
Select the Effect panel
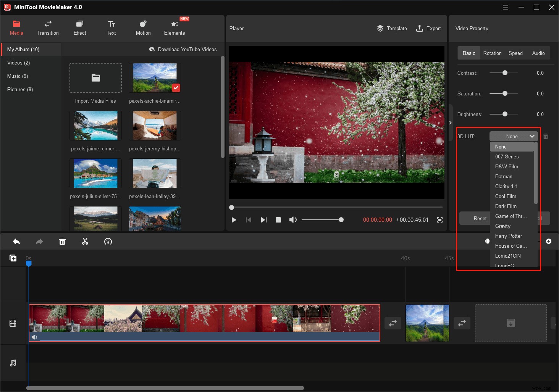79,27
